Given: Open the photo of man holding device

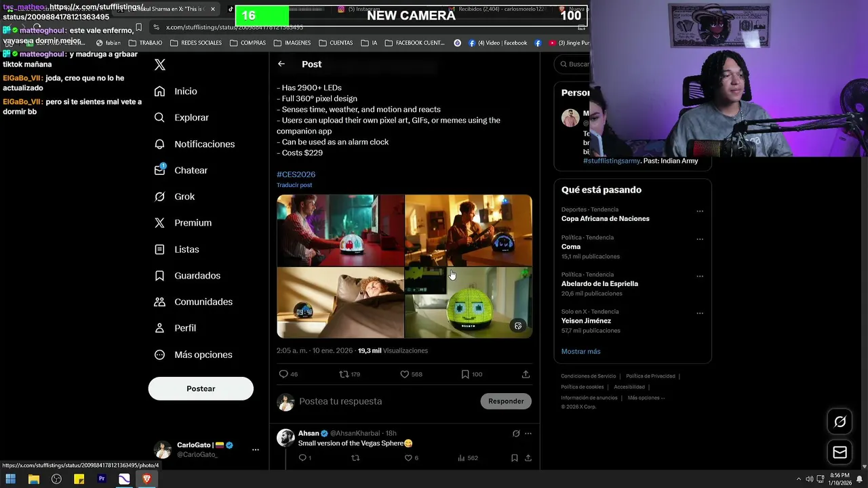Looking at the screenshot, I should pos(469,230).
